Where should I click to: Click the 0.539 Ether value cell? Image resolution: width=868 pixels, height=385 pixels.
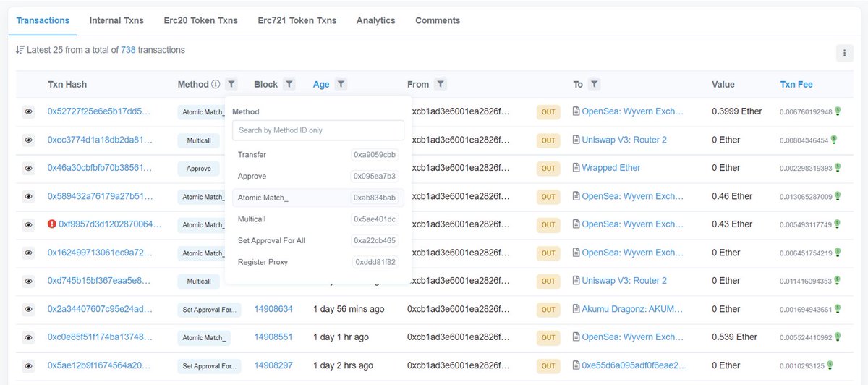(734, 337)
